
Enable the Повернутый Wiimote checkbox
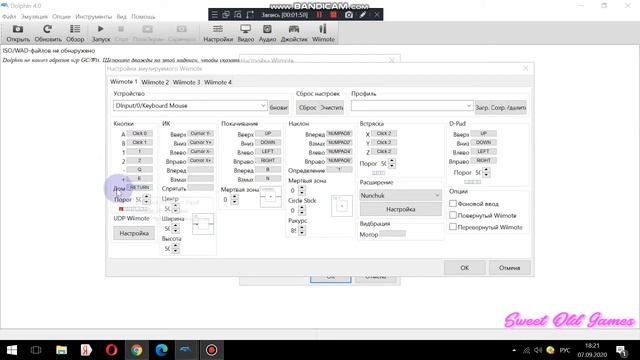453,215
